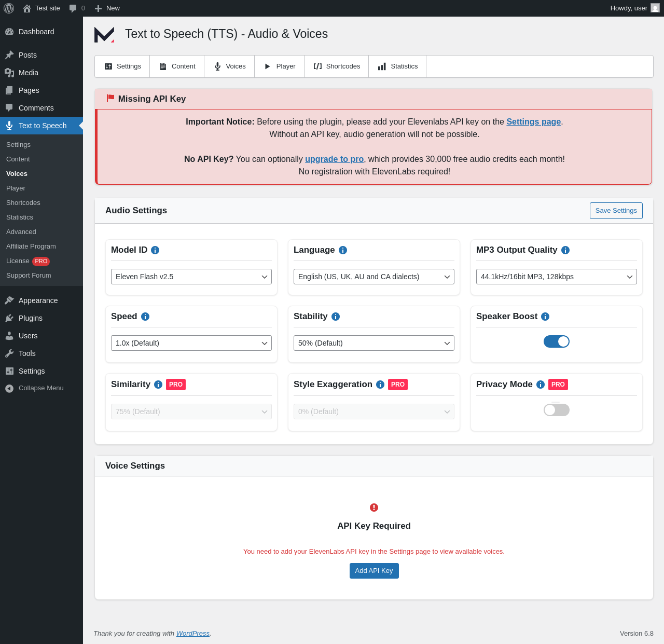Click the Users icon in sidebar
The width and height of the screenshot is (664, 644).
[x=9, y=336]
